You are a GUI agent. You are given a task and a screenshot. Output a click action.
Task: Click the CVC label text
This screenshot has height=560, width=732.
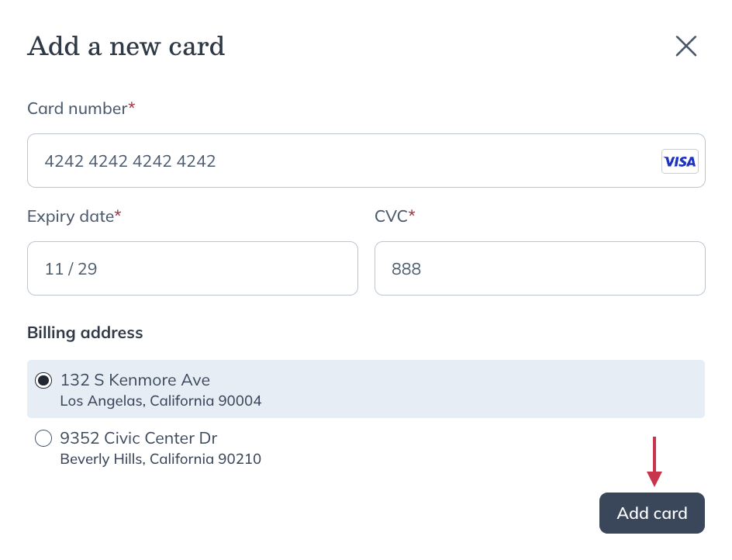coord(392,216)
